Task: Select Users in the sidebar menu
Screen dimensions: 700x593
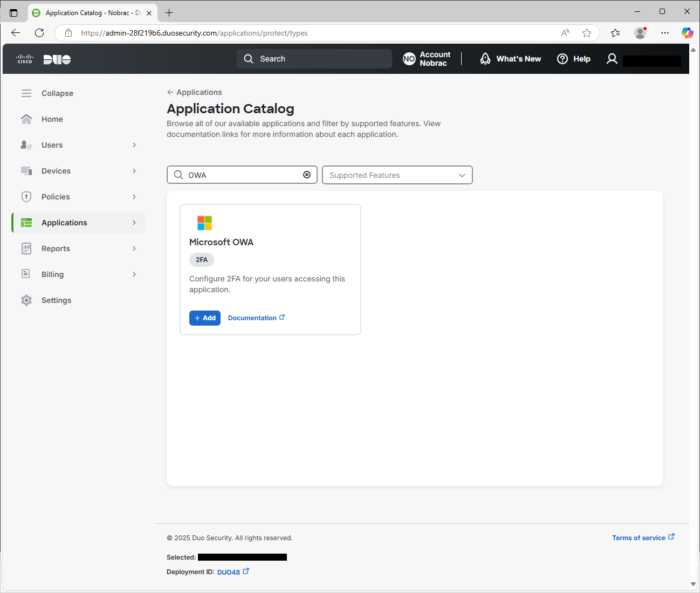Action: point(52,145)
